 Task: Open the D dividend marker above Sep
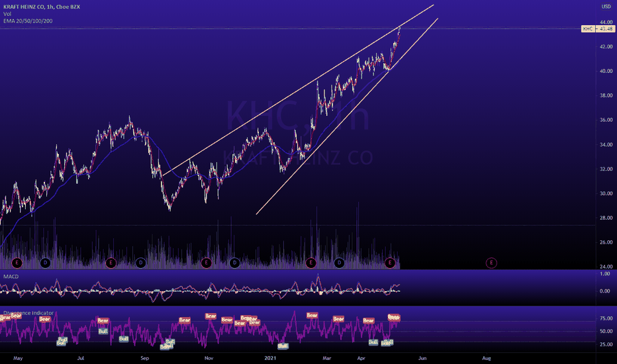pyautogui.click(x=140, y=263)
